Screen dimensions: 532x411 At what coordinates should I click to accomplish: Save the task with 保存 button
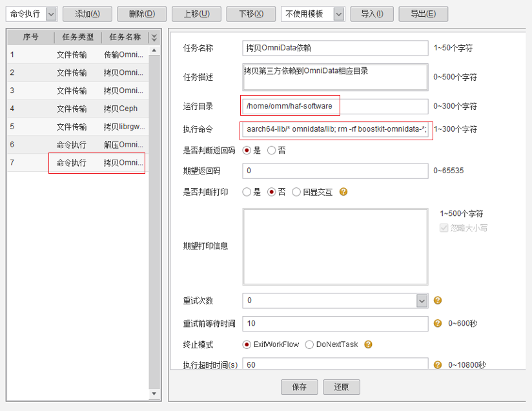click(x=300, y=387)
